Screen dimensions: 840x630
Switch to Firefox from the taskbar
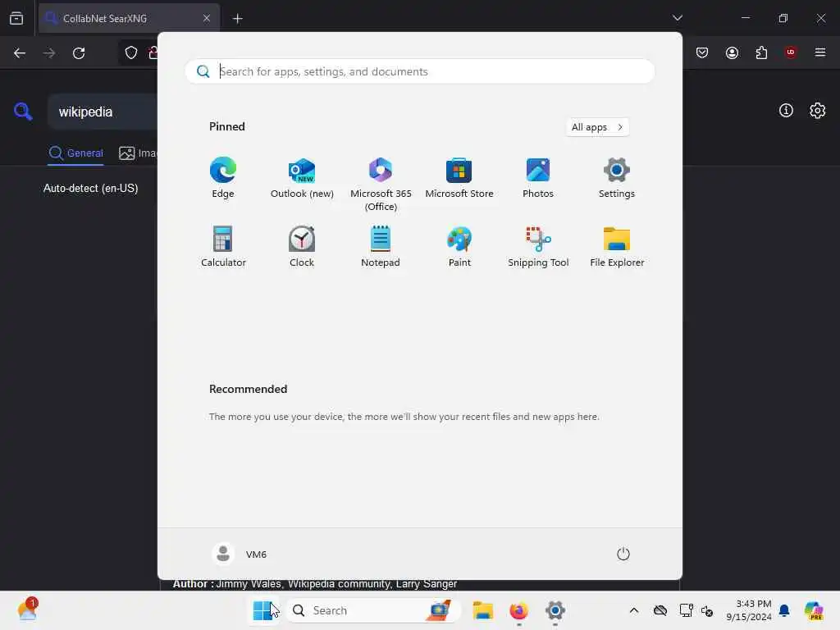518,610
